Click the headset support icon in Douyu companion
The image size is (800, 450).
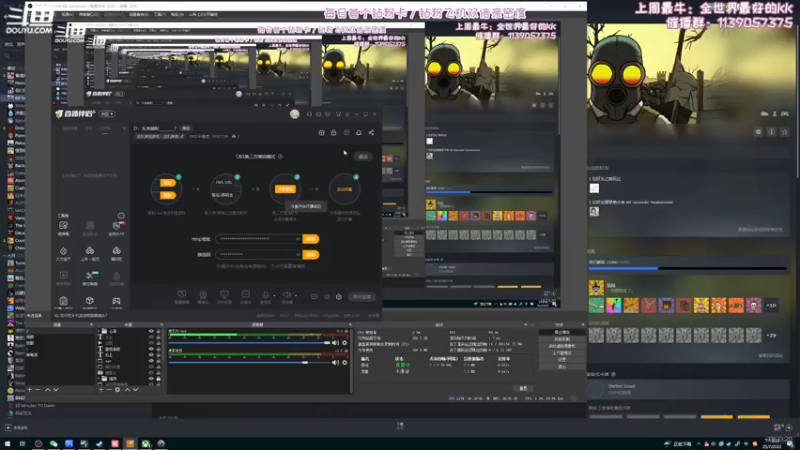(x=309, y=114)
